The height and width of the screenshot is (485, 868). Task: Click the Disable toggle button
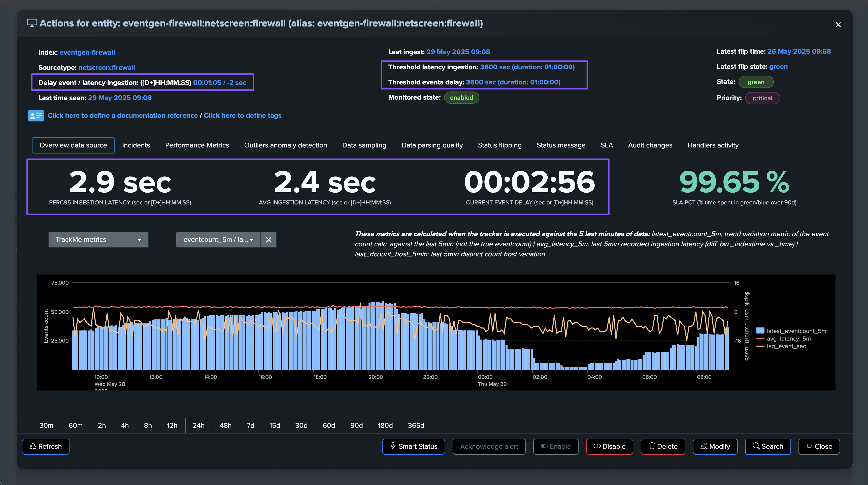[x=609, y=446]
